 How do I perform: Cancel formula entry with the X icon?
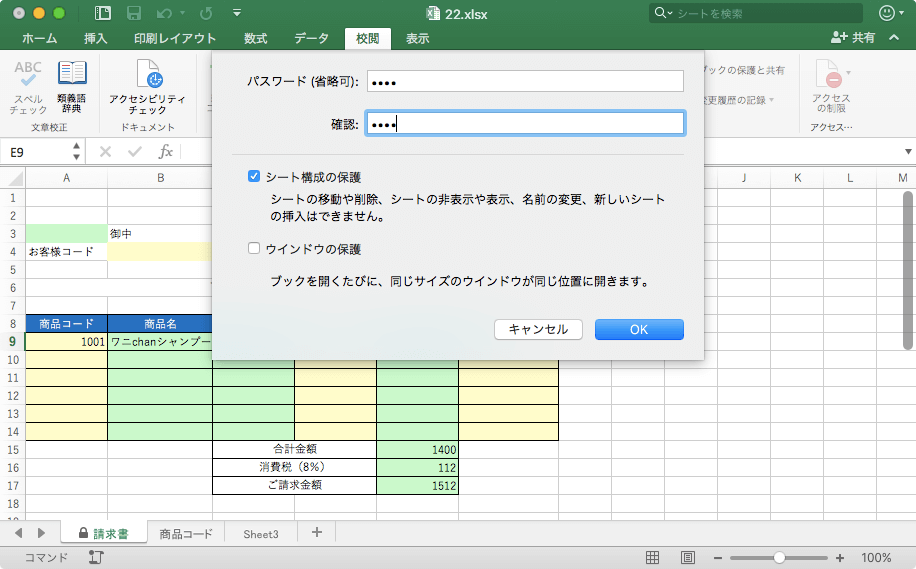click(x=105, y=152)
